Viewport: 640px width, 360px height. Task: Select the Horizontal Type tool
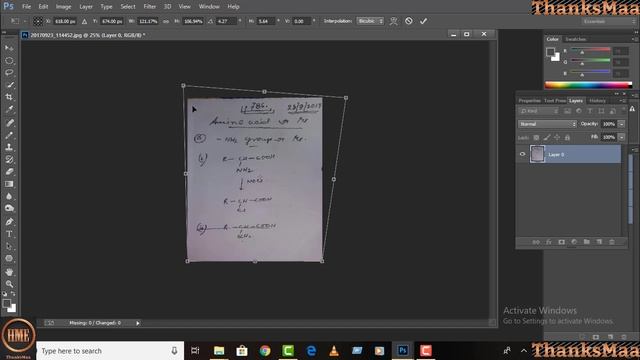(x=9, y=234)
